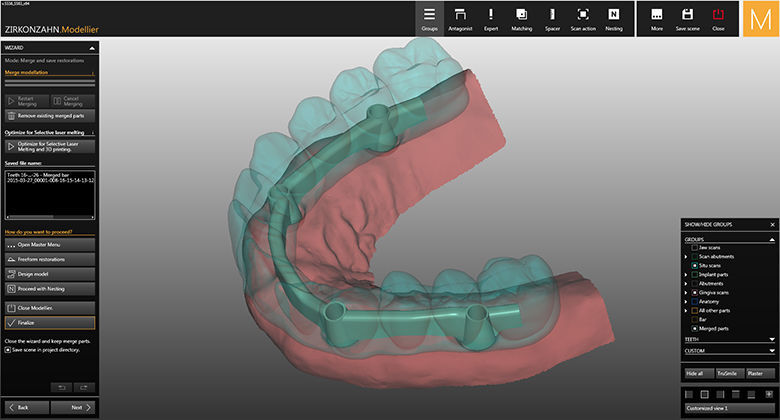Choose Freeform restorations option

coord(50,259)
